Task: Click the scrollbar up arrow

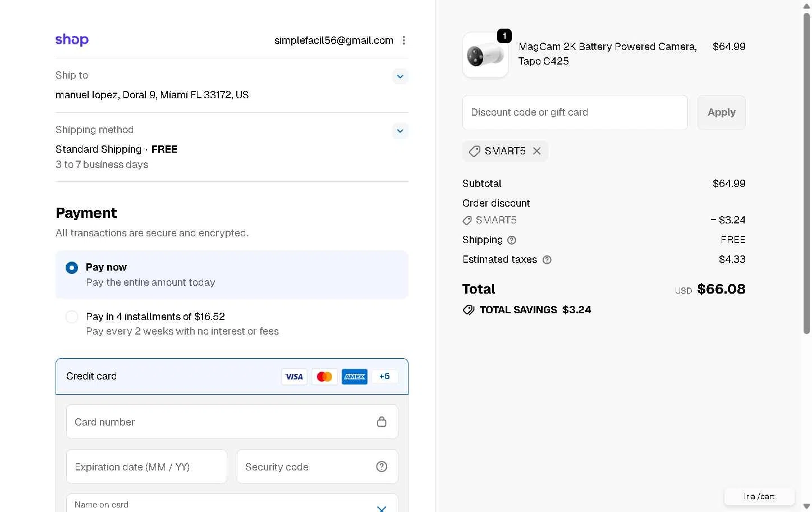Action: click(806, 6)
